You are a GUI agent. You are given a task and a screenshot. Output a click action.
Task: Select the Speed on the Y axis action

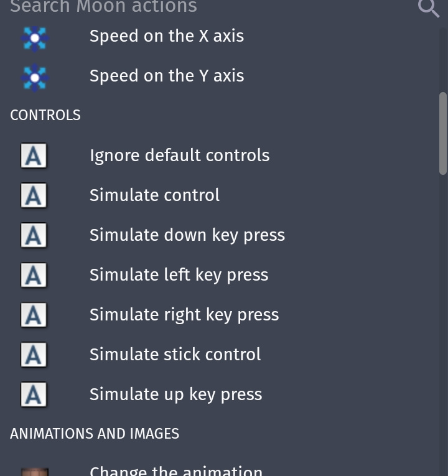[220, 76]
